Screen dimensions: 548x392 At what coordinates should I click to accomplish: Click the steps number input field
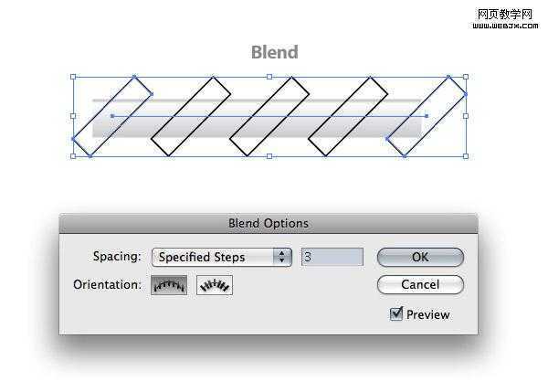click(x=332, y=257)
